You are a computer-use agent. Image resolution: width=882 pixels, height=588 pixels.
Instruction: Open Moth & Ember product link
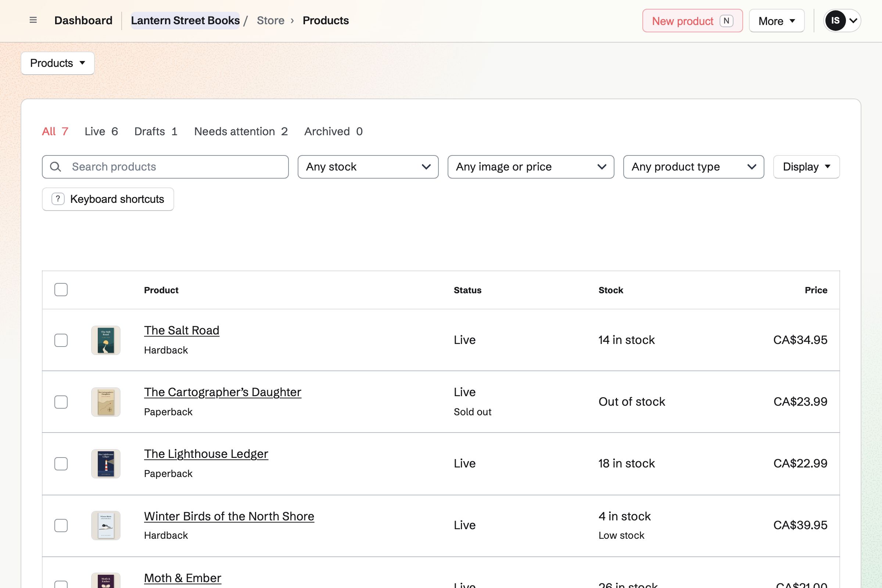[x=182, y=578]
